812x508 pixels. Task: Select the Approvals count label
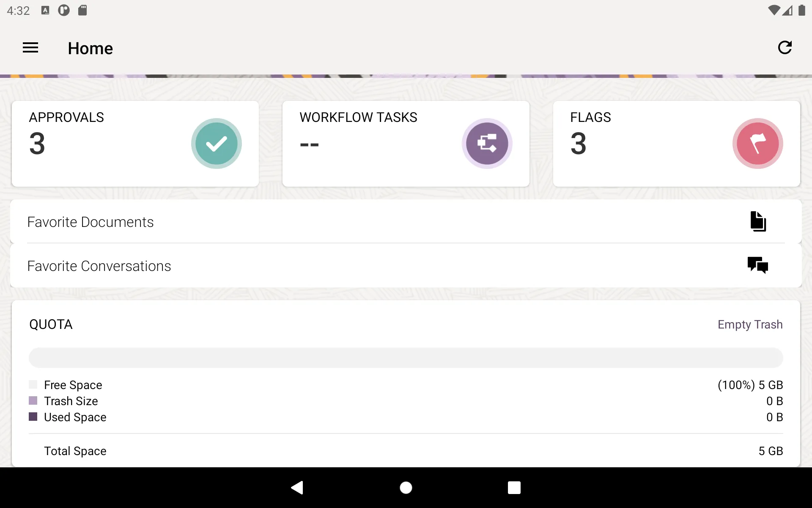[37, 143]
